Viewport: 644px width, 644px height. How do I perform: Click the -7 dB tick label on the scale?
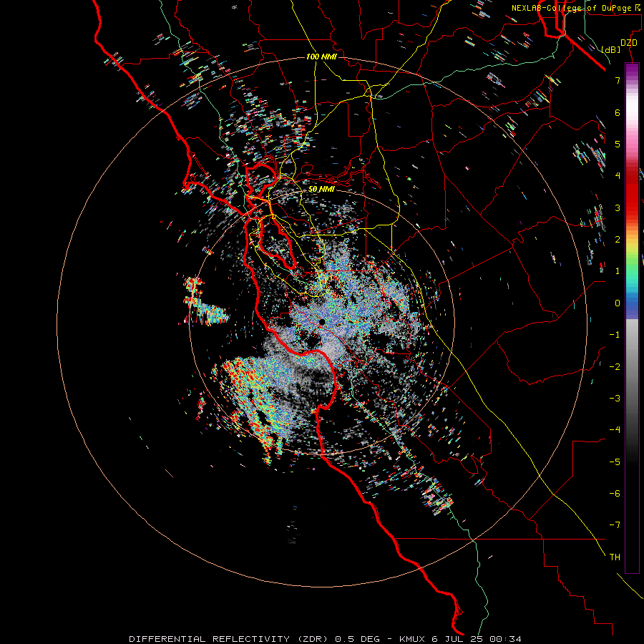615,525
